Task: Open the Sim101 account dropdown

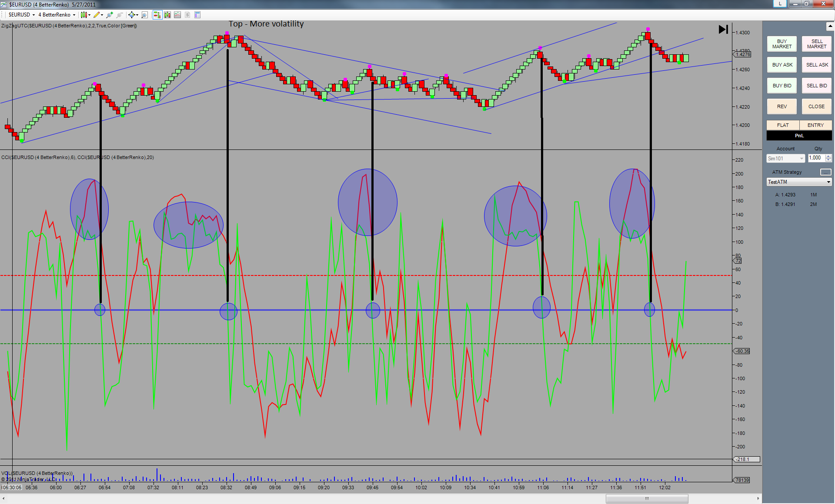Action: point(785,159)
